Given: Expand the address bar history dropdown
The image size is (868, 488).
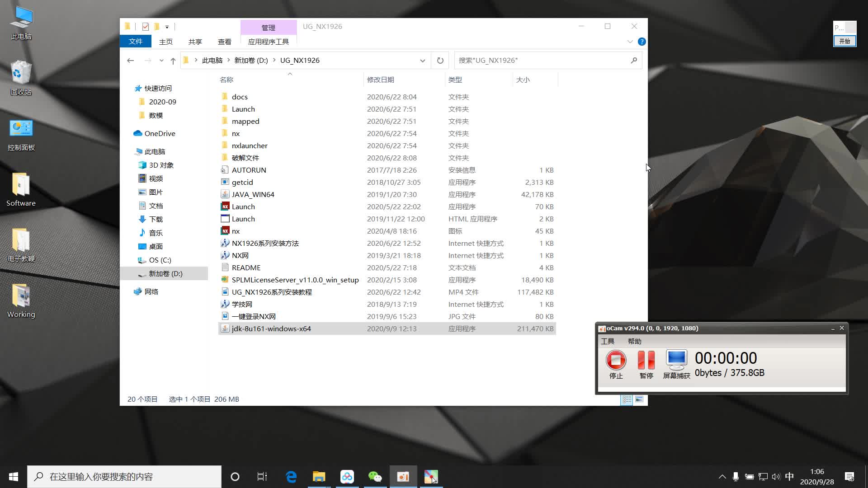Looking at the screenshot, I should point(422,61).
